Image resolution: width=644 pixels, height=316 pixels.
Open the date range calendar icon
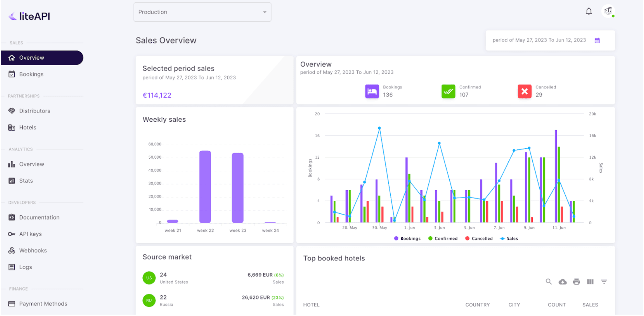tap(597, 41)
